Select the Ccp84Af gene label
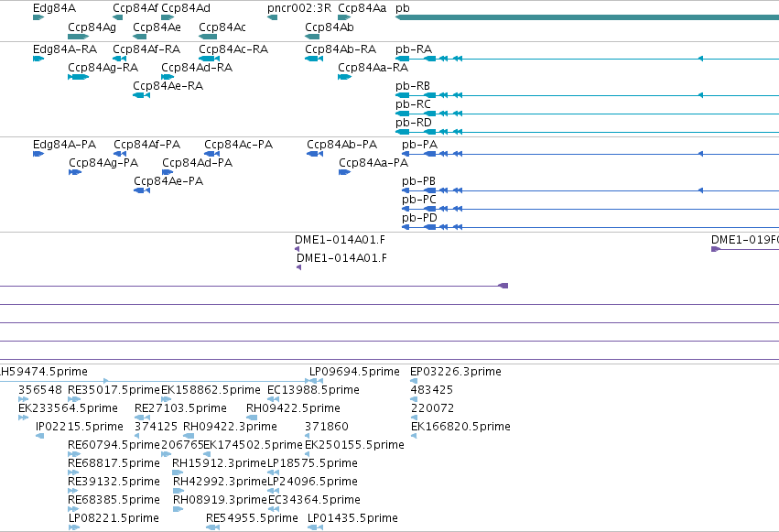 [x=135, y=8]
